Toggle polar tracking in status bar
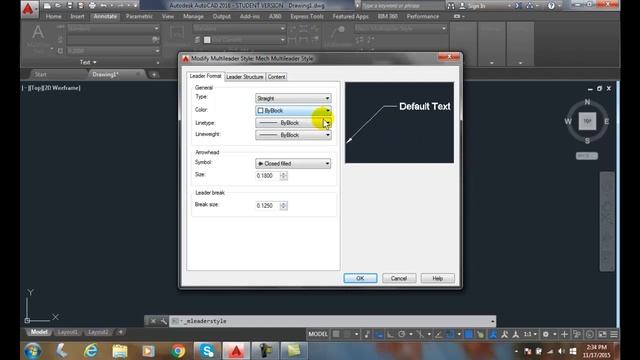This screenshot has width=640, height=360. (x=402, y=334)
